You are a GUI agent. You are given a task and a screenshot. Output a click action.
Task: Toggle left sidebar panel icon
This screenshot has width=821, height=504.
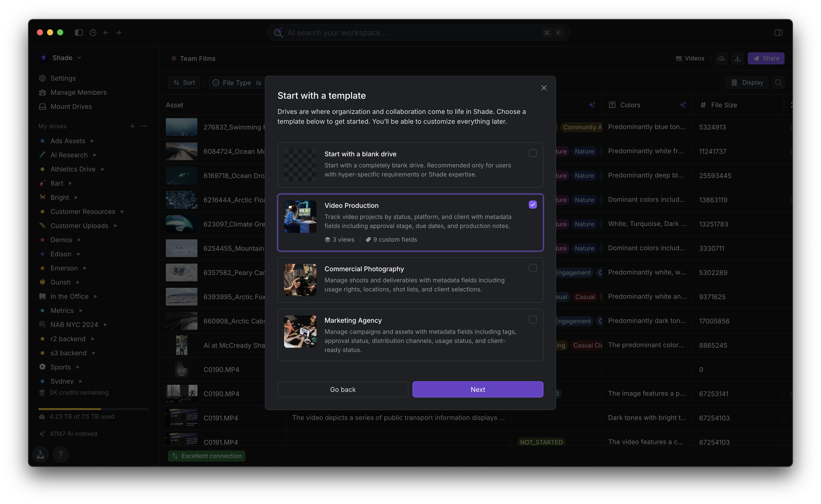pos(79,33)
